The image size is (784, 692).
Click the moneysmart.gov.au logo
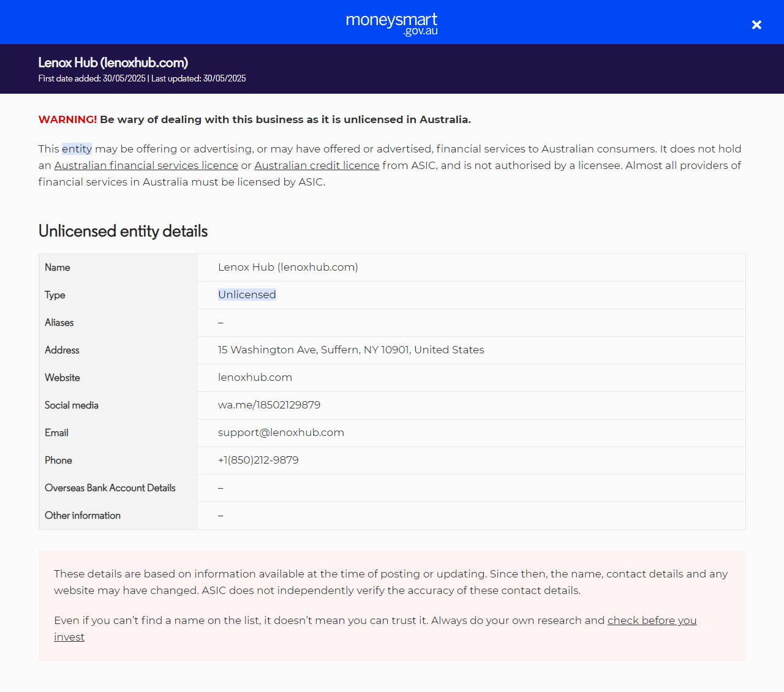click(392, 24)
